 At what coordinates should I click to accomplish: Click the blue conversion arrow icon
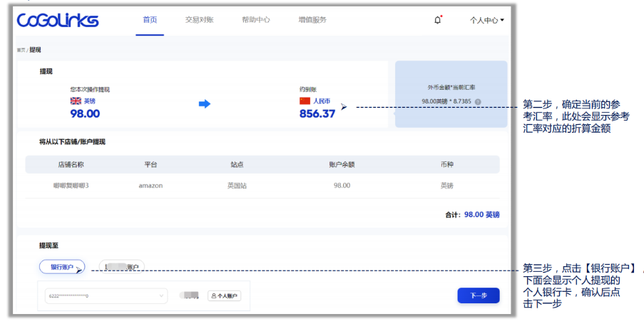click(x=205, y=104)
